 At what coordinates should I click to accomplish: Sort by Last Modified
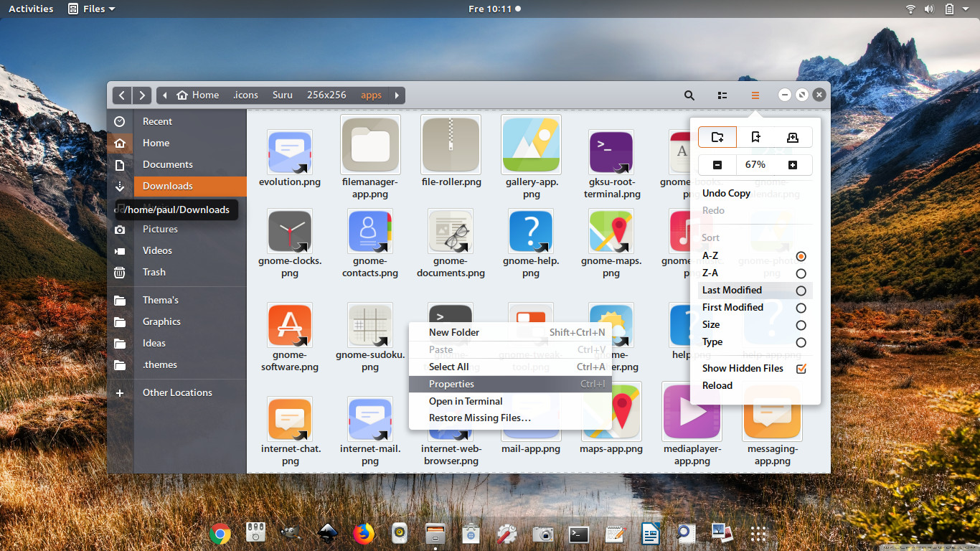pyautogui.click(x=755, y=291)
